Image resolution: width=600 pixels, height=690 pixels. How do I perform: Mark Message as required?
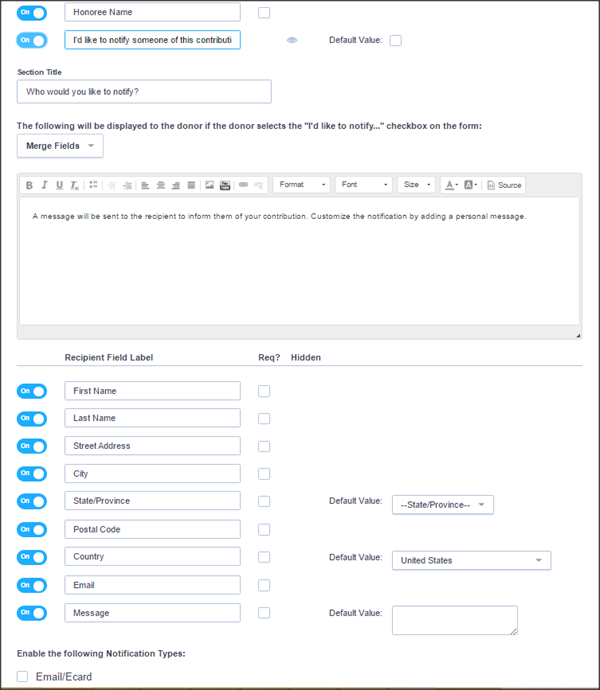click(x=264, y=613)
